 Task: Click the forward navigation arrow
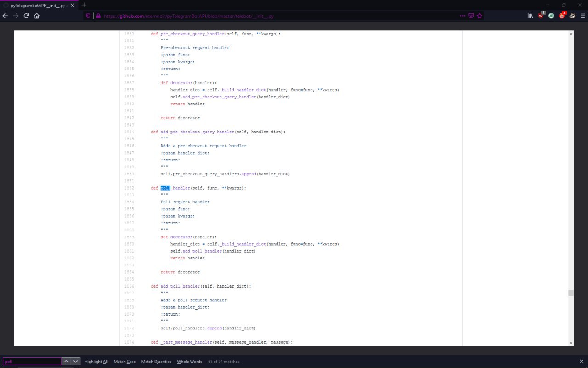[16, 16]
